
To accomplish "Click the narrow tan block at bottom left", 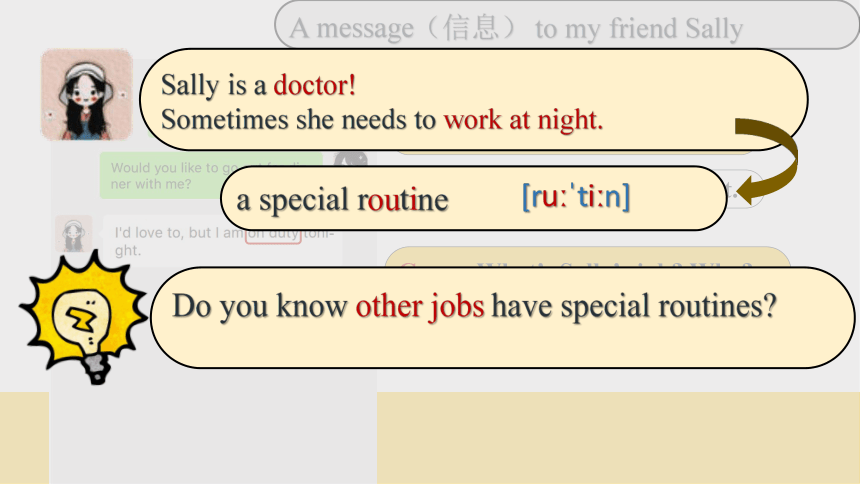I will [25, 438].
